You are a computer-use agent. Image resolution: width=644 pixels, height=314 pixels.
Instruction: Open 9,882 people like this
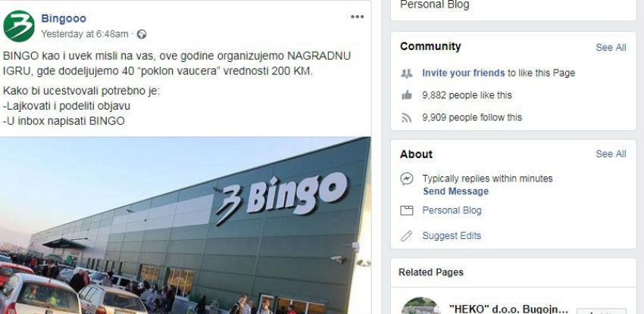[467, 95]
